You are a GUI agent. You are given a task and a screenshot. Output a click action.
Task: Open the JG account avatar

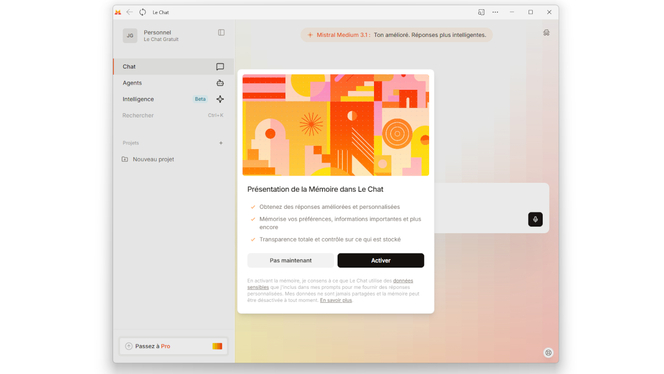(x=130, y=36)
